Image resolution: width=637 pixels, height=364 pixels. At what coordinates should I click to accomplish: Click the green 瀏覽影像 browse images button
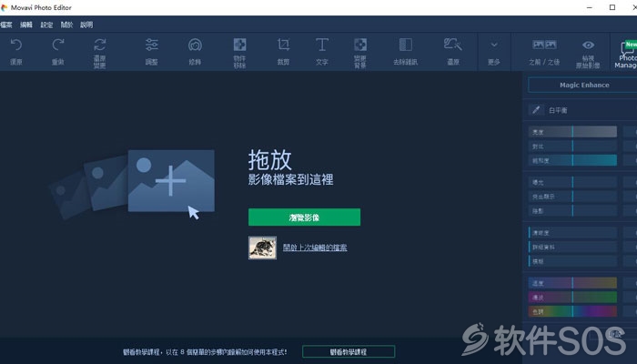[304, 217]
